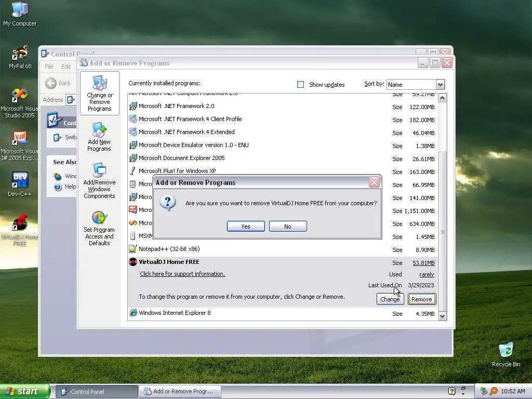Open Set Program Access and Defaults
532x399 pixels.
[99, 229]
